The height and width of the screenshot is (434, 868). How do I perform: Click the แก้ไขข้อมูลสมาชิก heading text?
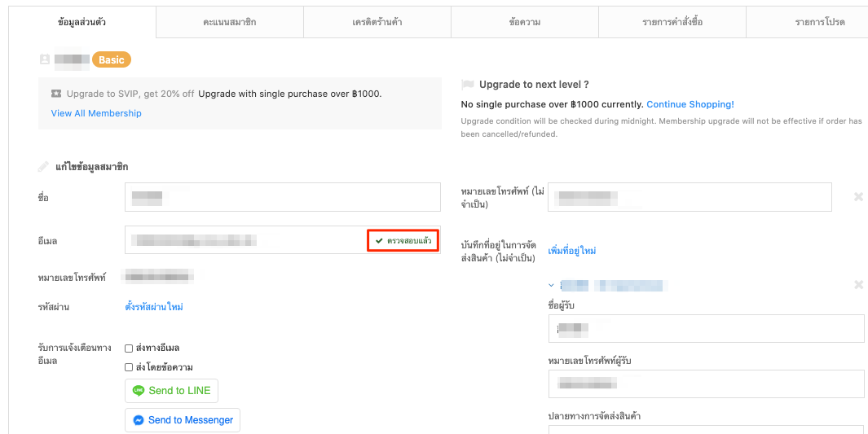[x=92, y=167]
